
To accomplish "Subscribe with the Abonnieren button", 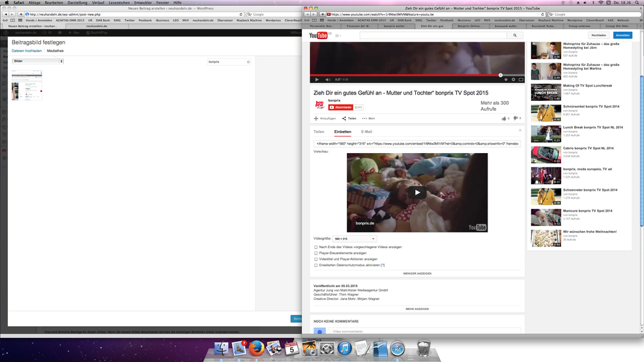I will 341,107.
